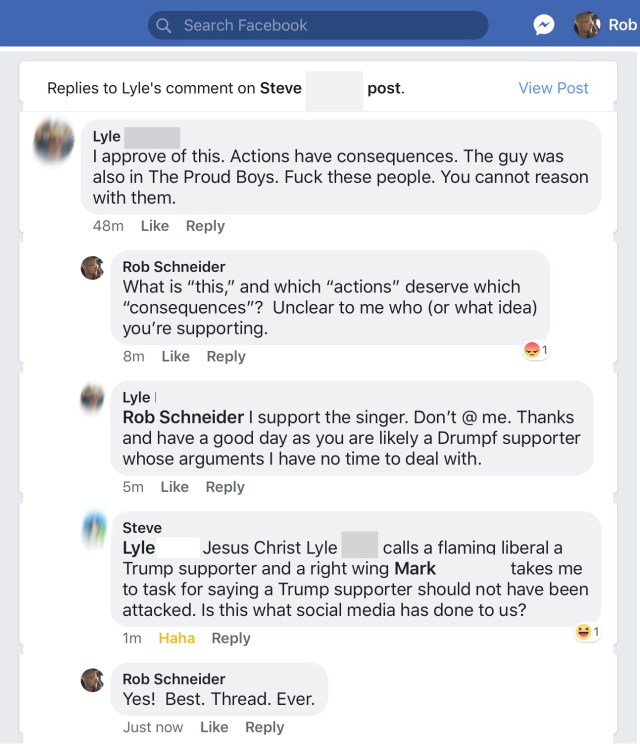Click the laughing reaction on Steve's comment
Image resolution: width=640 pixels, height=747 pixels.
pyautogui.click(x=585, y=632)
